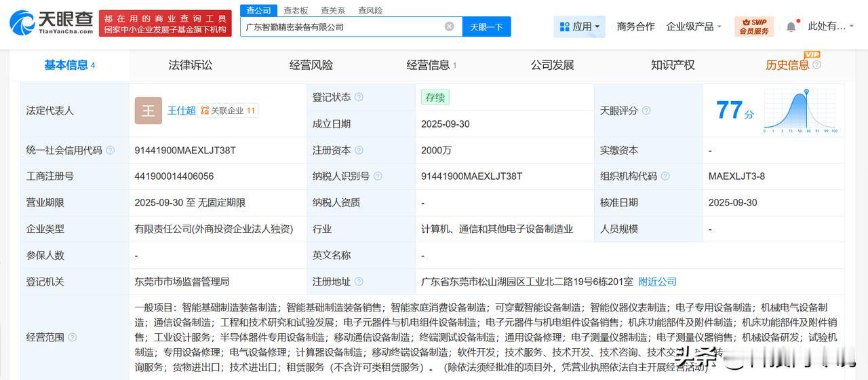
Task: Select the 公司发展 tab
Action: pos(553,65)
